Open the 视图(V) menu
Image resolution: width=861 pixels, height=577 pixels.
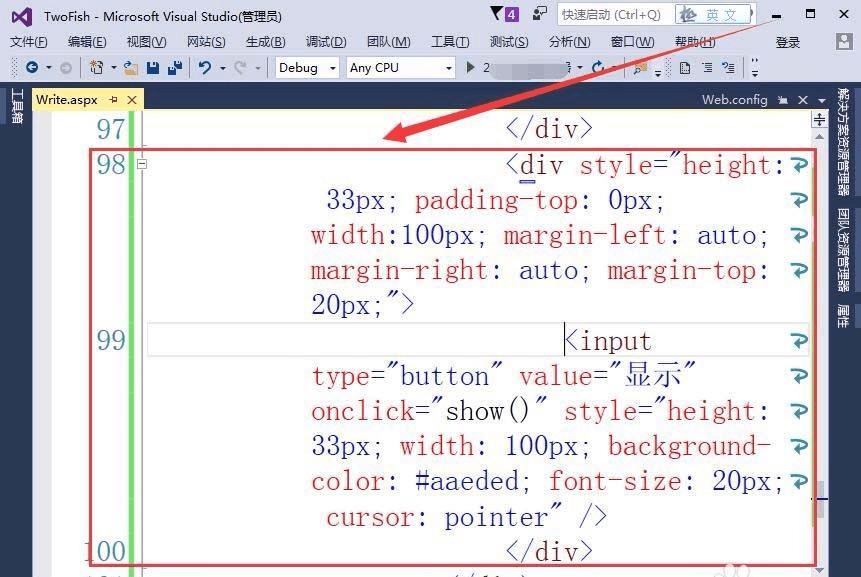click(x=146, y=42)
